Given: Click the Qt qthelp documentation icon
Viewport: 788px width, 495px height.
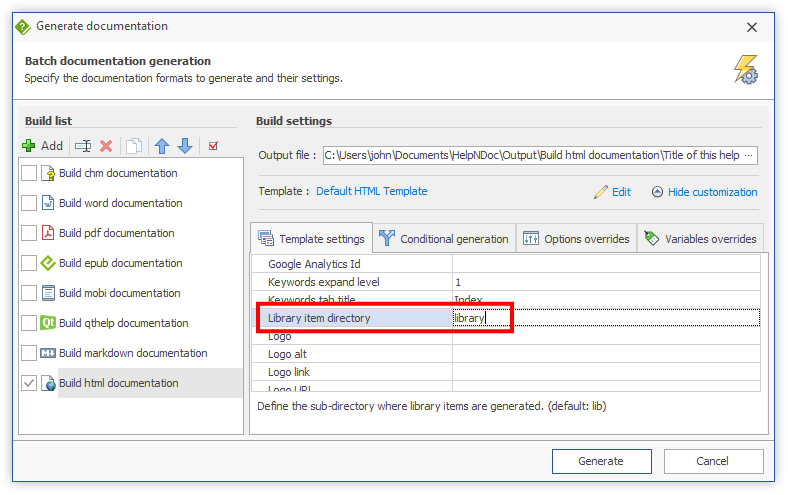Looking at the screenshot, I should point(48,323).
